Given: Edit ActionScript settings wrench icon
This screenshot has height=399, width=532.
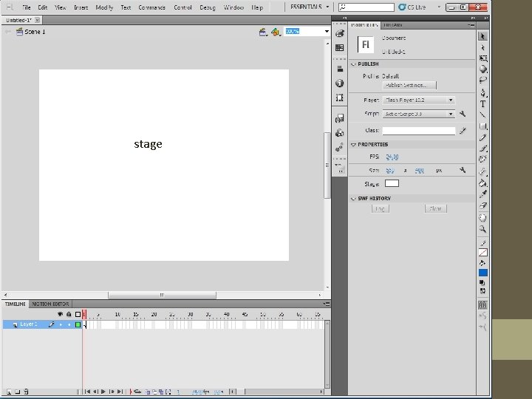Looking at the screenshot, I should click(463, 114).
